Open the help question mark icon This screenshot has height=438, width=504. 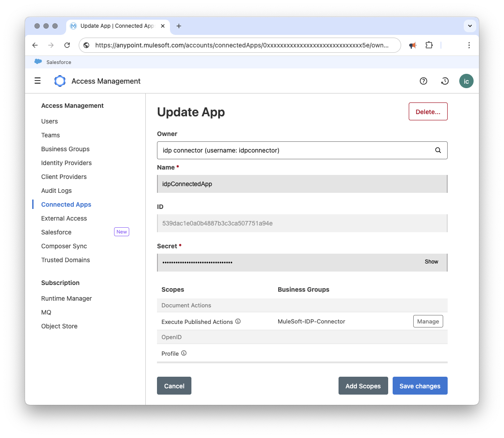coord(423,81)
